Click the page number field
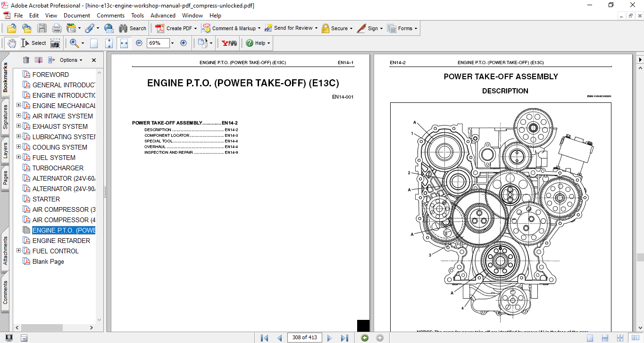The height and width of the screenshot is (343, 644). pos(305,337)
